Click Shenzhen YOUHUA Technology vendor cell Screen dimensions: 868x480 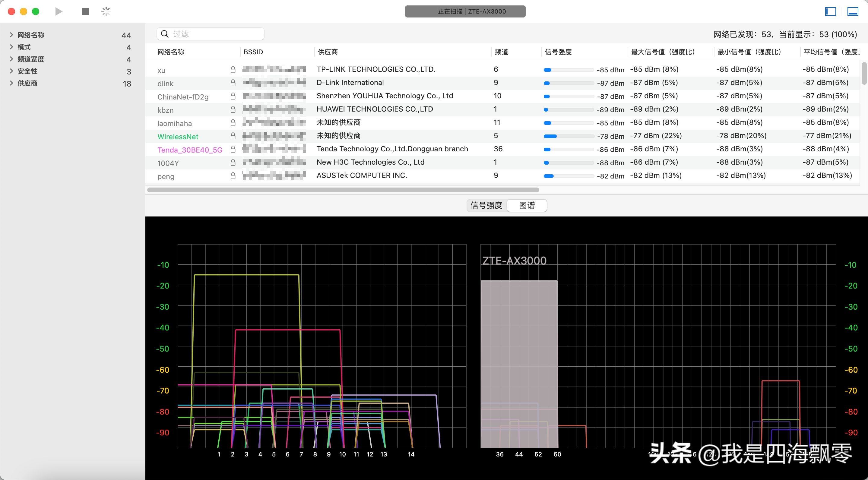coord(385,96)
